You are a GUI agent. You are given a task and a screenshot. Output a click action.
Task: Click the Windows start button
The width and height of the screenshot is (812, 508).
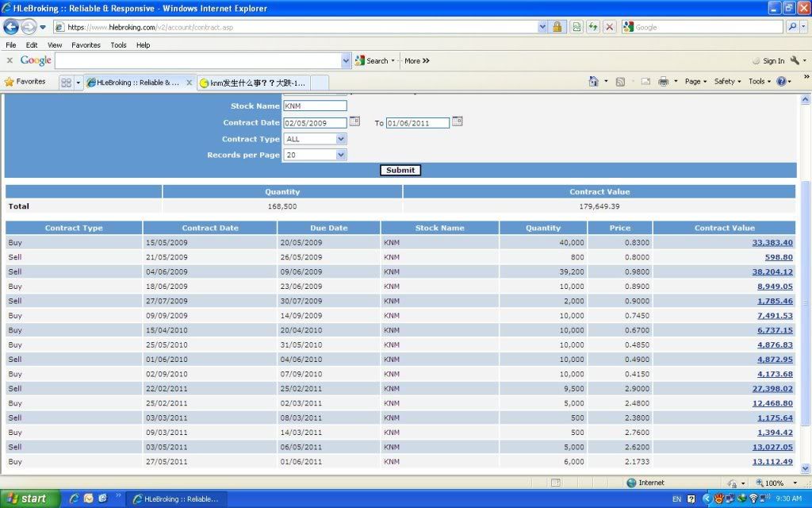(x=25, y=498)
